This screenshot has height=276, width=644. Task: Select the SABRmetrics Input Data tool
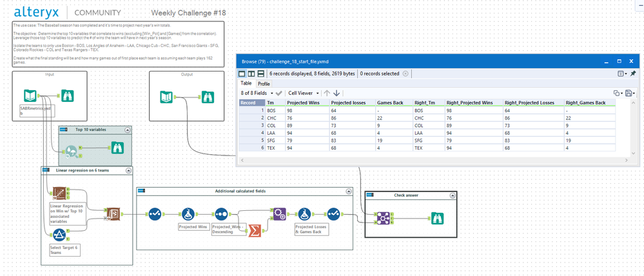pyautogui.click(x=30, y=96)
